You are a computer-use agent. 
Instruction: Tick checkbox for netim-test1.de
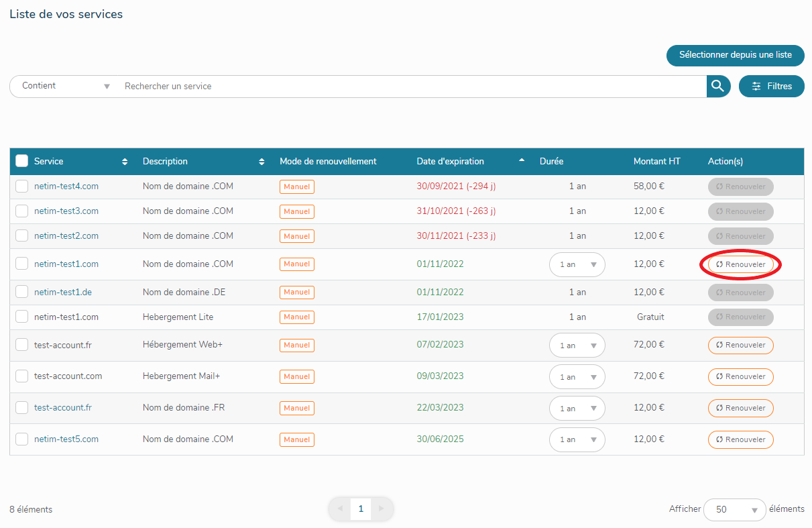(22, 293)
